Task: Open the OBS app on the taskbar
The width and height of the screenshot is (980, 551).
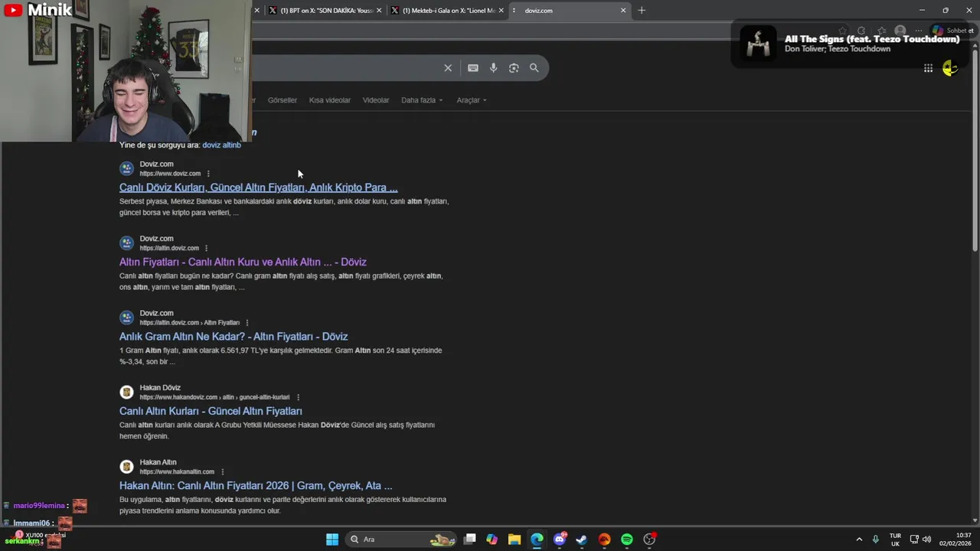Action: pyautogui.click(x=650, y=540)
